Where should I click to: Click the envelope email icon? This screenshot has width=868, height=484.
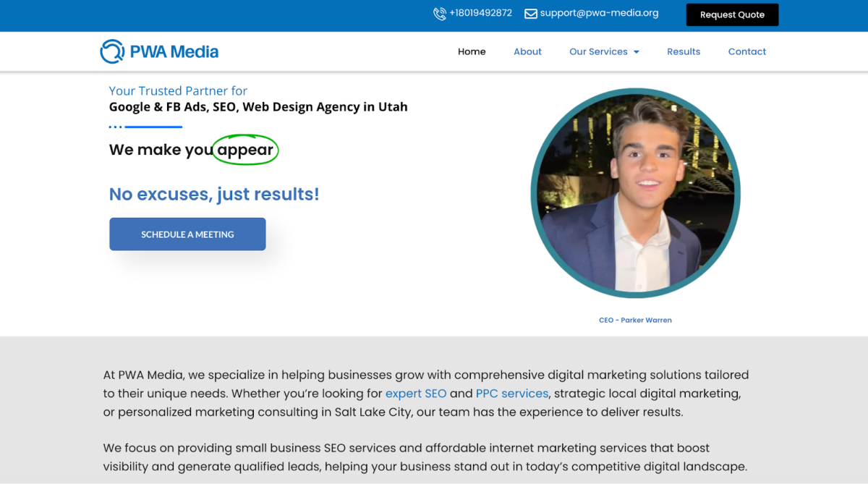(x=530, y=14)
